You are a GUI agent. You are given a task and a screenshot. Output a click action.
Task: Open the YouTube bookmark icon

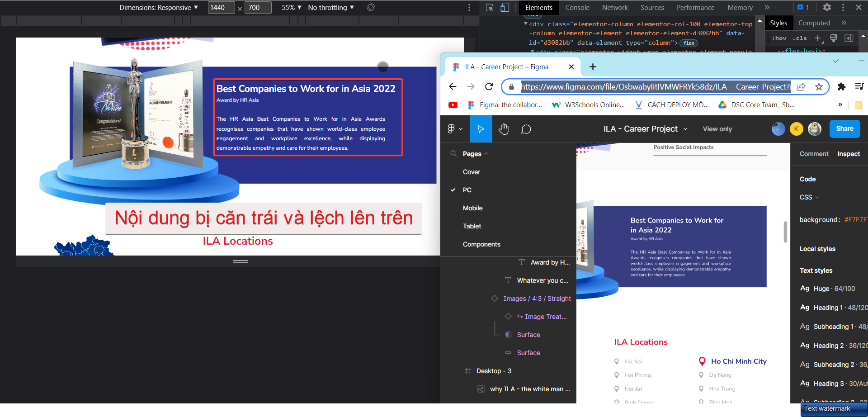pyautogui.click(x=453, y=105)
